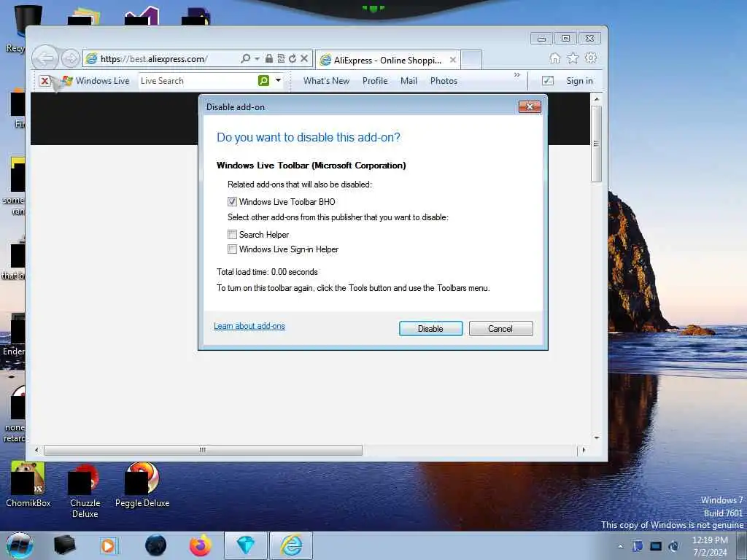Open Internet Explorer taskbar button
The width and height of the screenshot is (747, 560).
coord(291,545)
